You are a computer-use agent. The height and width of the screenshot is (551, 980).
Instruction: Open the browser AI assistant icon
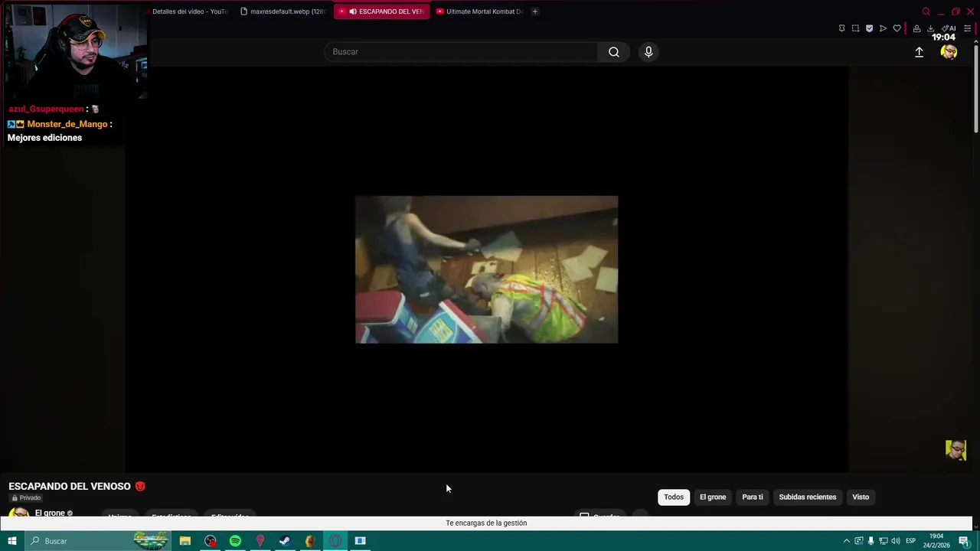pyautogui.click(x=949, y=28)
